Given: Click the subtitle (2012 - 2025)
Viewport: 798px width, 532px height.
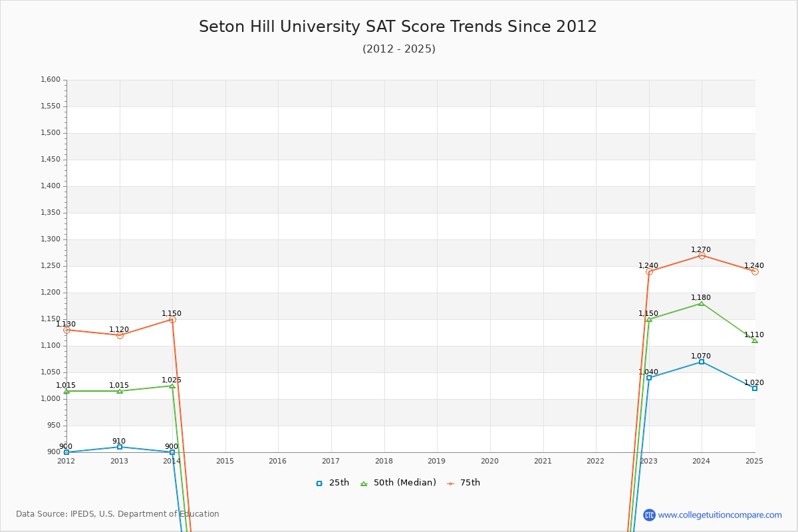Looking at the screenshot, I should pos(399,49).
